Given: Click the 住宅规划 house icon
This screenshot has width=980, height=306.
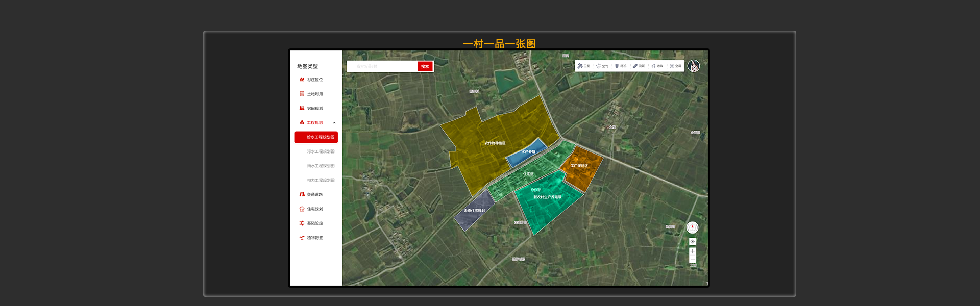Looking at the screenshot, I should pyautogui.click(x=302, y=209).
